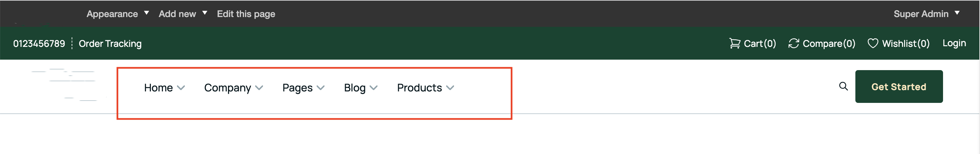
Task: Open the Super Admin user dropdown
Action: pyautogui.click(x=926, y=14)
